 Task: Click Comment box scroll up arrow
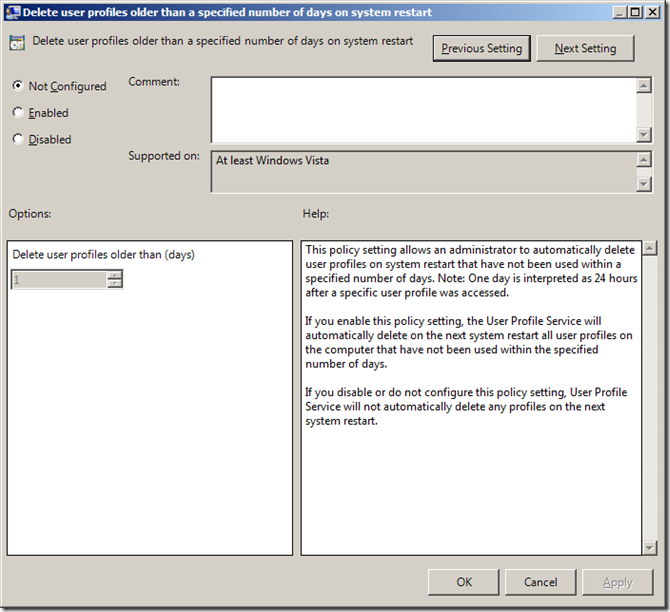click(x=644, y=85)
